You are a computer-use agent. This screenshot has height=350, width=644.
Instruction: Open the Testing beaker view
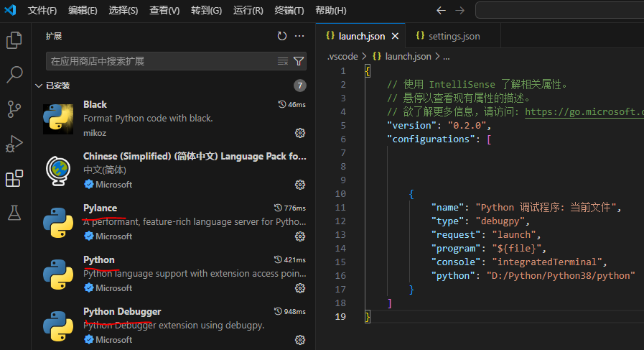click(14, 213)
